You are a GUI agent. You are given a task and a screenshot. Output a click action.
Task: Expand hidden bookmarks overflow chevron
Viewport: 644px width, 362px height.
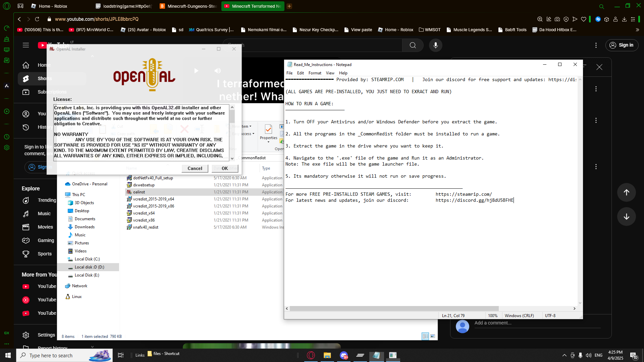click(x=637, y=30)
